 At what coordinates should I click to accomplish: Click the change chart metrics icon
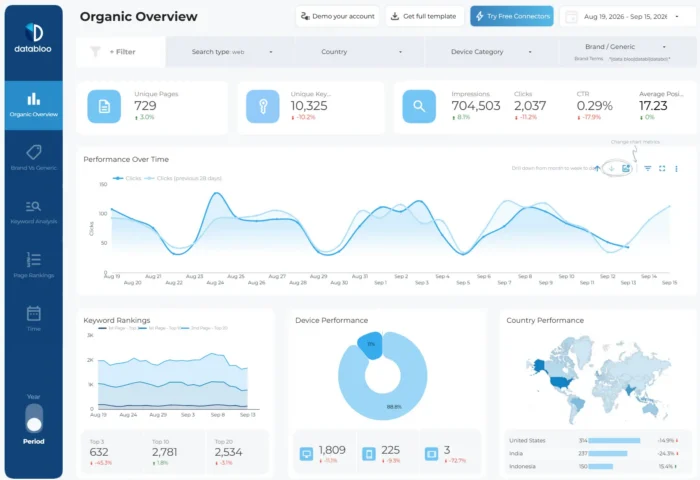coord(626,168)
